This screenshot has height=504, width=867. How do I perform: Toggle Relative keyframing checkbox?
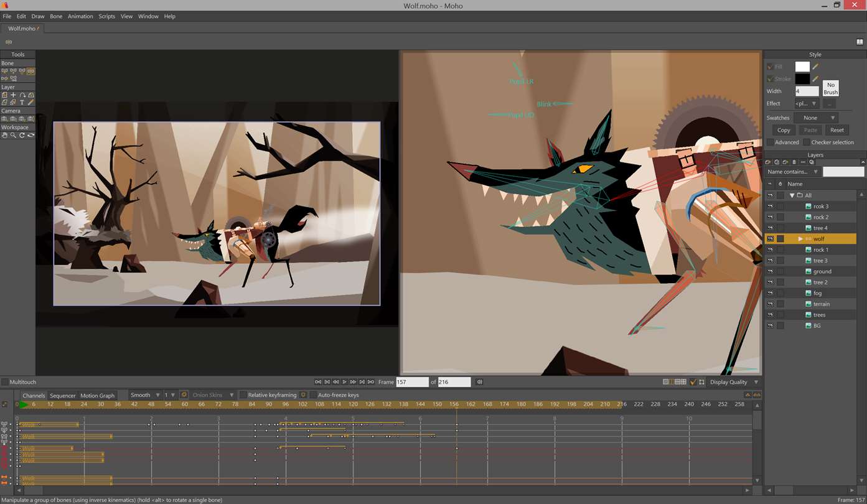click(243, 395)
